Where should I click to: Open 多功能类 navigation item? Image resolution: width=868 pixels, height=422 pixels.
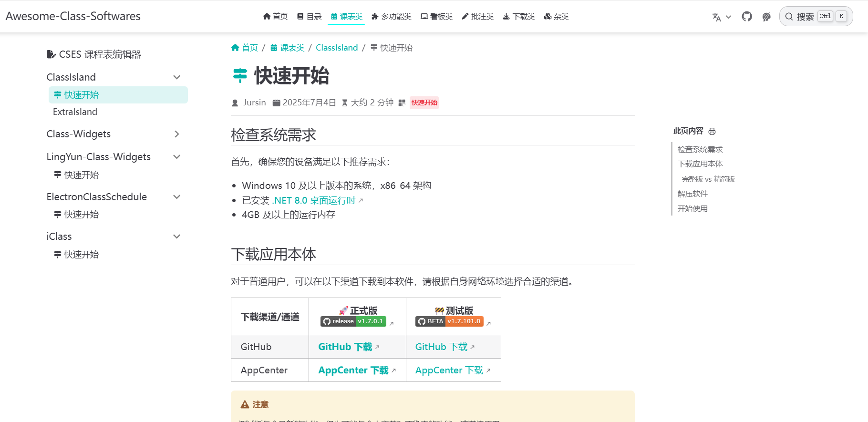pyautogui.click(x=392, y=16)
